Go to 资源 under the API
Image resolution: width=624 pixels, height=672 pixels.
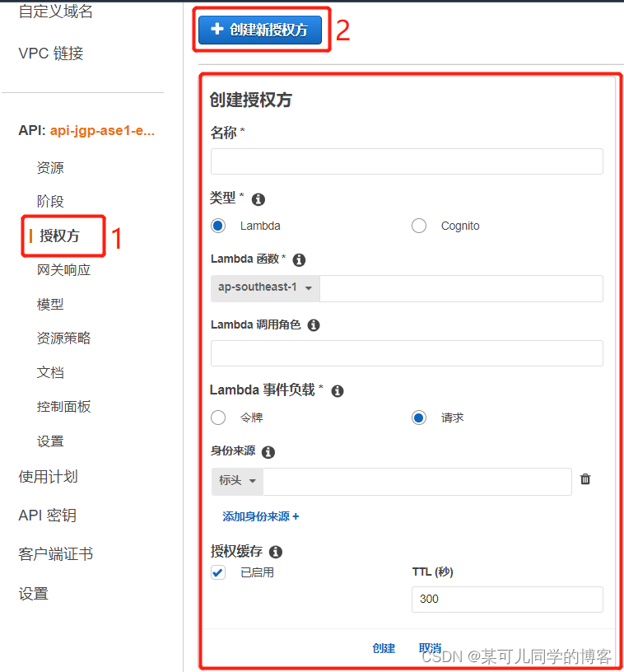click(50, 167)
